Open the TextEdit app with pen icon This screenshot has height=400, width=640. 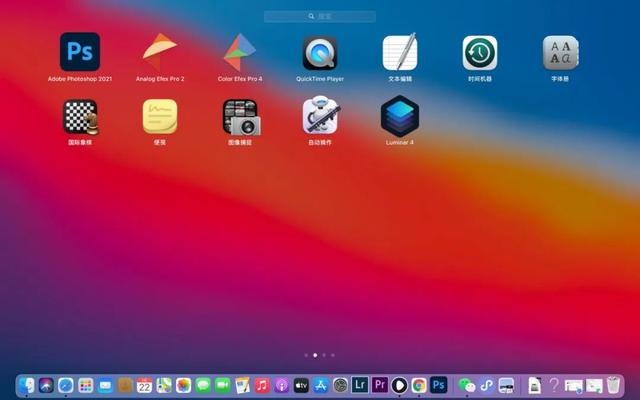click(400, 52)
